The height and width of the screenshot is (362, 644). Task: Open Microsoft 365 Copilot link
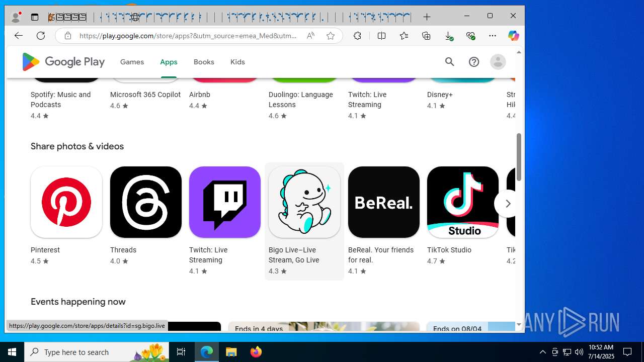(145, 95)
